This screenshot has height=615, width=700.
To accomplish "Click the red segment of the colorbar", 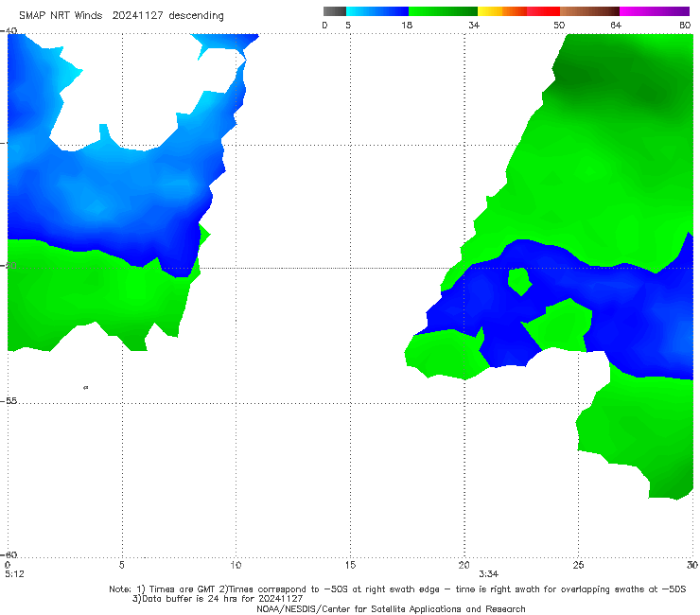I will coord(543,11).
